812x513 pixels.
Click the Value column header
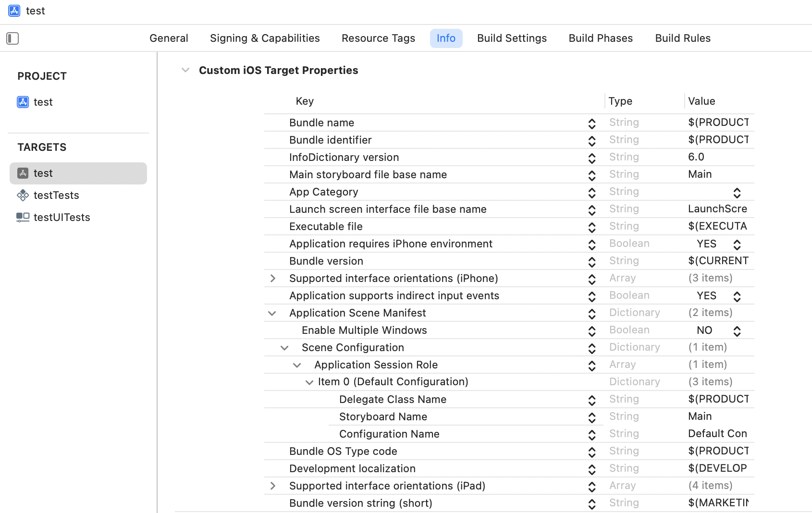(701, 101)
